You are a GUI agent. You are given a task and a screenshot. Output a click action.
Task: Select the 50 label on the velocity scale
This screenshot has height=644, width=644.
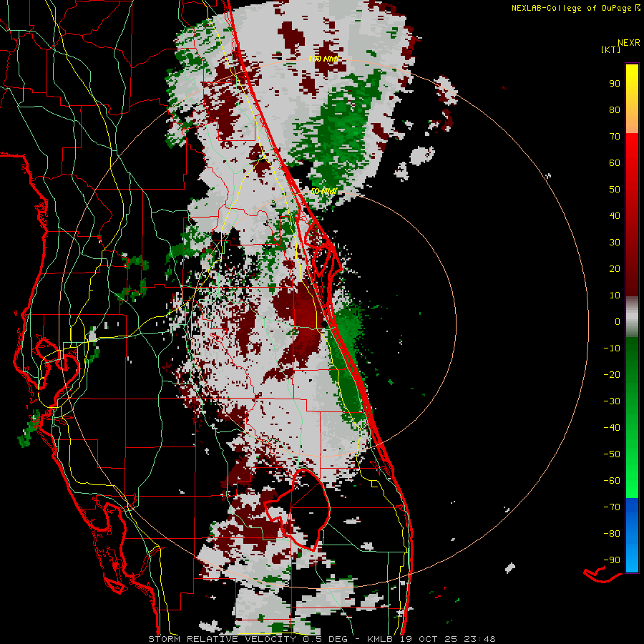[615, 190]
